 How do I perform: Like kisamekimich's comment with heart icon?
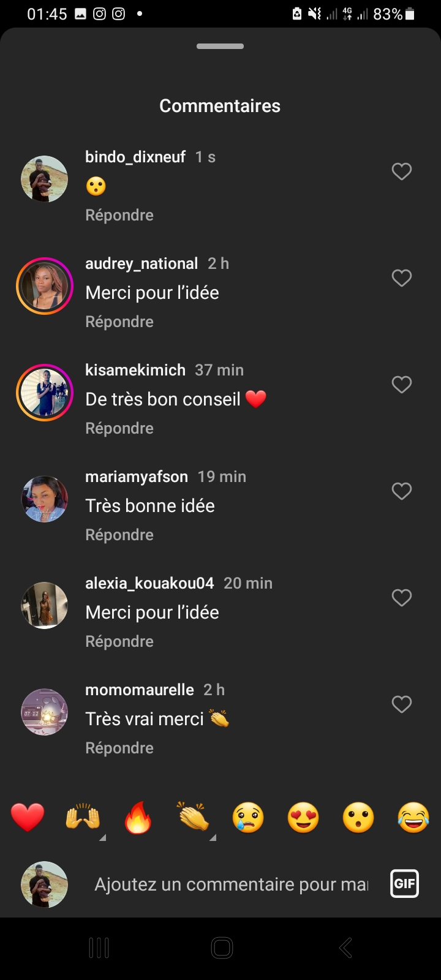pyautogui.click(x=402, y=385)
